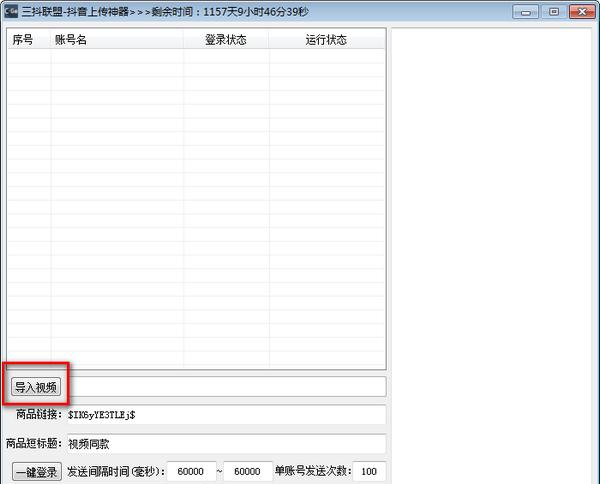Click the 单账号发送次数: label

tap(313, 471)
